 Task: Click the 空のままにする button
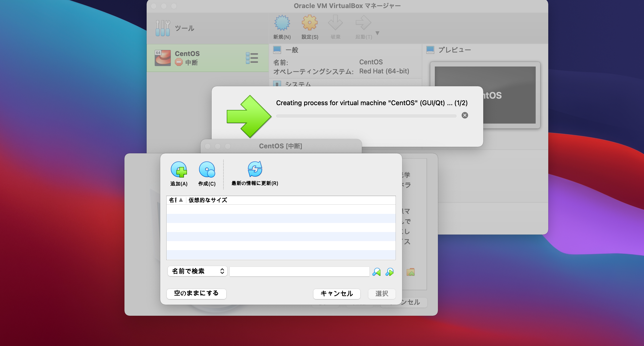point(196,294)
